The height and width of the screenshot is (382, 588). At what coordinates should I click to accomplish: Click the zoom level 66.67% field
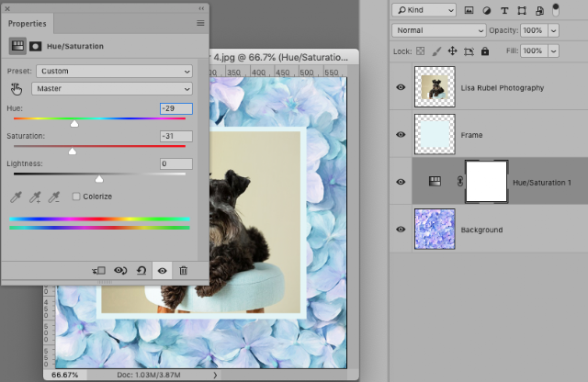coord(65,375)
